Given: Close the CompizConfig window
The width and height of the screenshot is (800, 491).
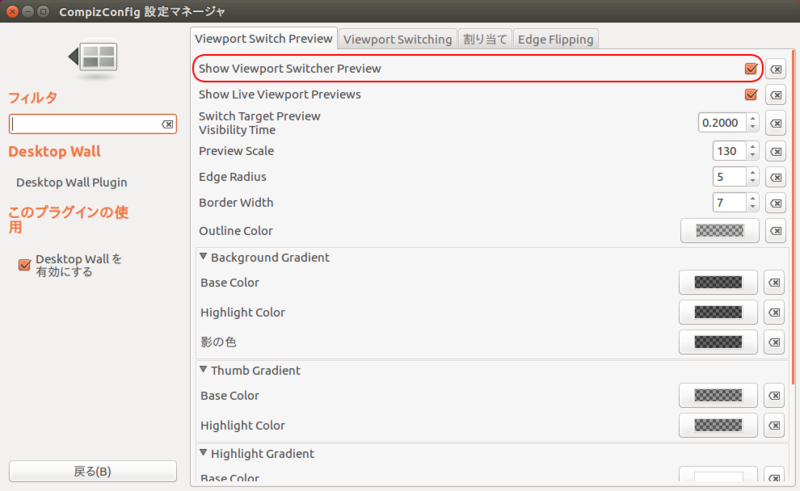Looking at the screenshot, I should pos(12,11).
